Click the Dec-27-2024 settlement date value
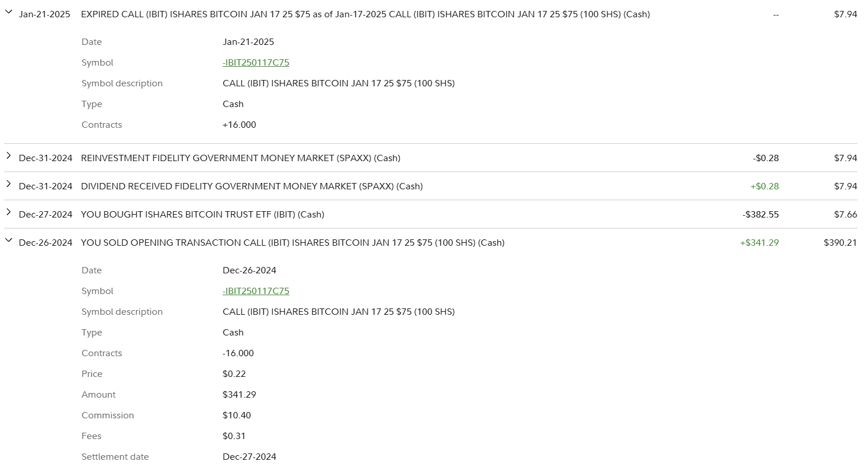Image resolution: width=868 pixels, height=473 pixels. pos(249,457)
